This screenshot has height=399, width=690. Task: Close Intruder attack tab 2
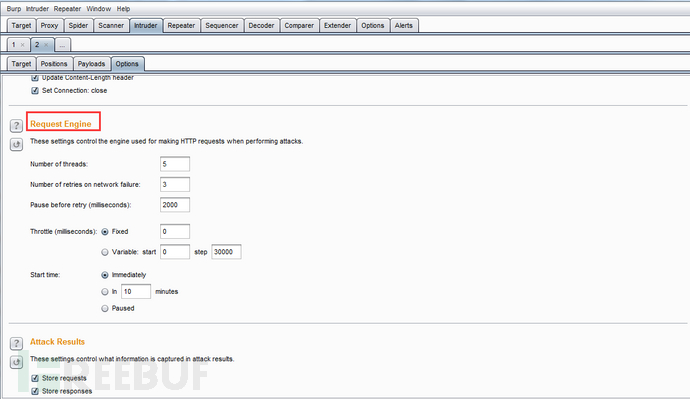pos(46,45)
